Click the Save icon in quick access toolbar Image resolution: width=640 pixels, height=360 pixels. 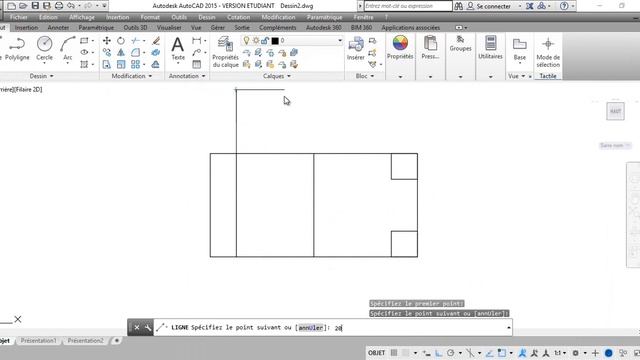[x=35, y=6]
